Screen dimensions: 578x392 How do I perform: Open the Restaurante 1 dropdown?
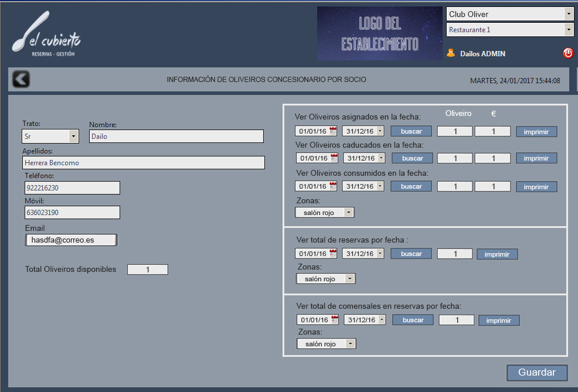pos(568,30)
